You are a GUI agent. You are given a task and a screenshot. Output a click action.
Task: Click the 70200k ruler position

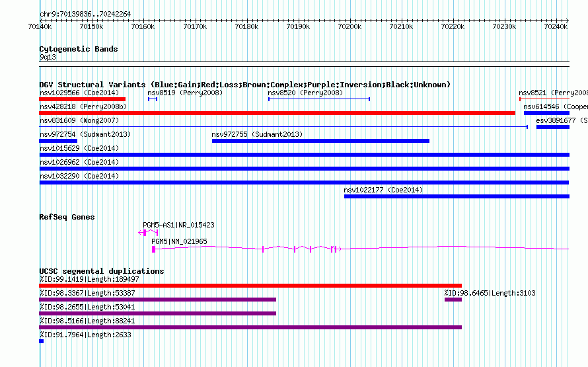pos(349,26)
